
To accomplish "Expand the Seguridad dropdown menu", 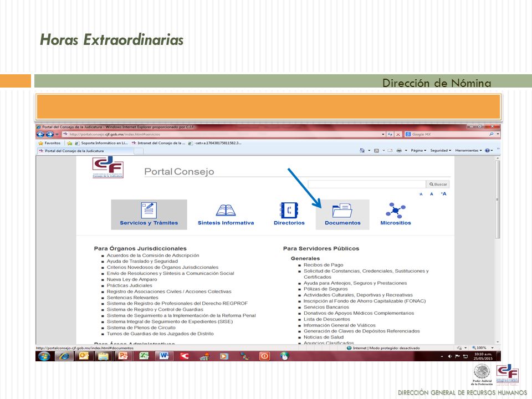I will point(441,150).
